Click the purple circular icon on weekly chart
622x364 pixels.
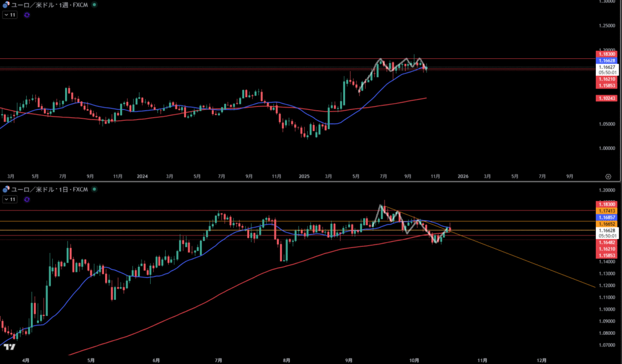coord(27,15)
